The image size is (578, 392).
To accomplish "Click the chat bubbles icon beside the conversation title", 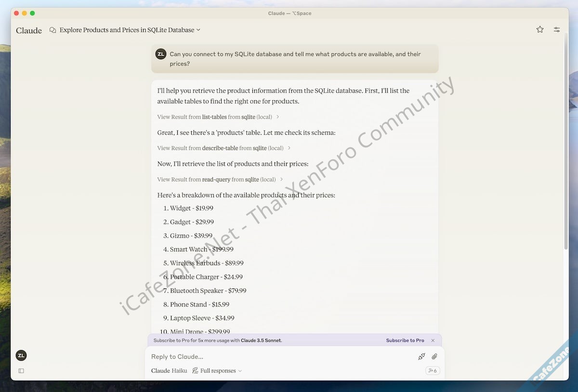I will [53, 30].
